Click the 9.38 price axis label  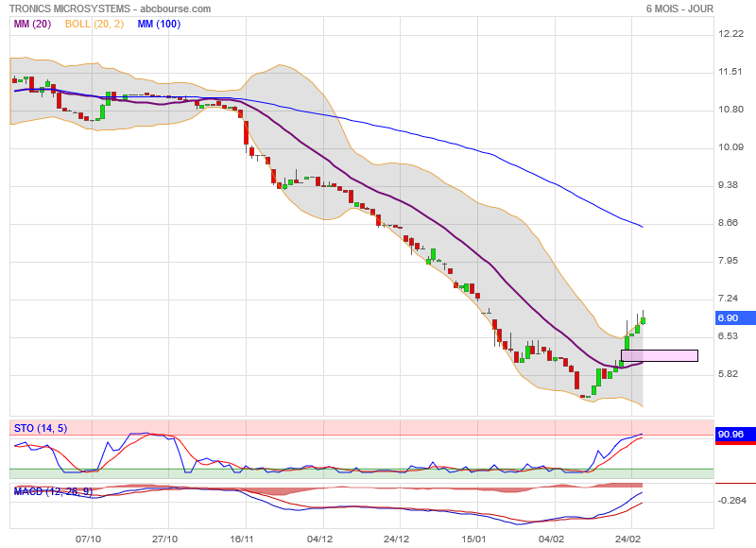(728, 185)
